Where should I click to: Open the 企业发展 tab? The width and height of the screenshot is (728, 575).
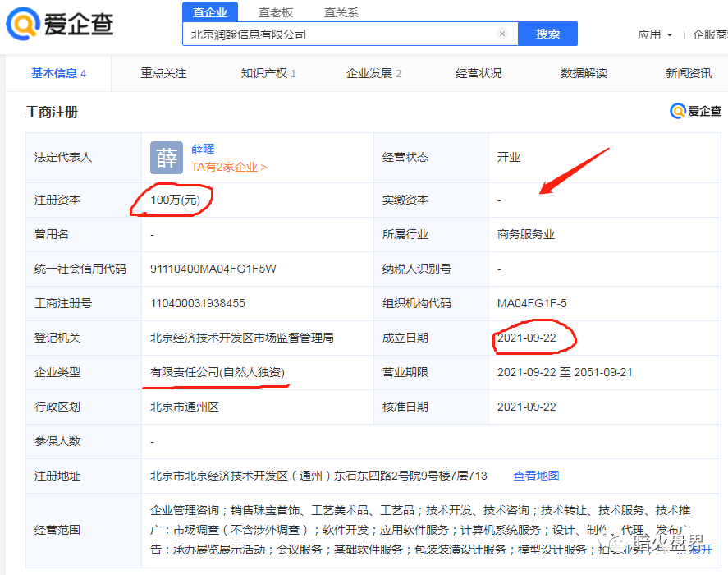click(x=373, y=73)
